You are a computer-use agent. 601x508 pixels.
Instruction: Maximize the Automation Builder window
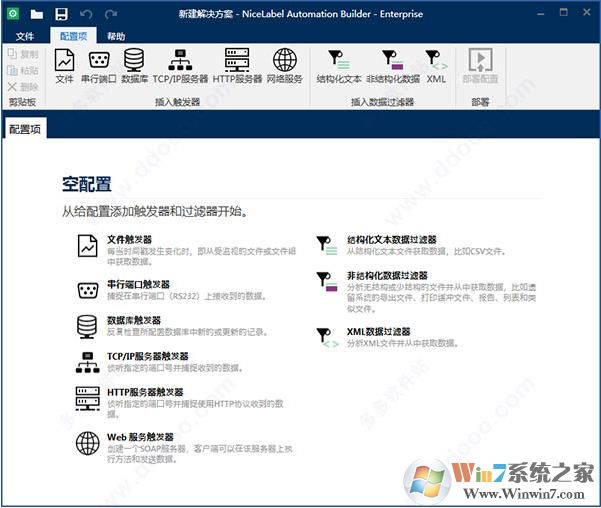[563, 13]
